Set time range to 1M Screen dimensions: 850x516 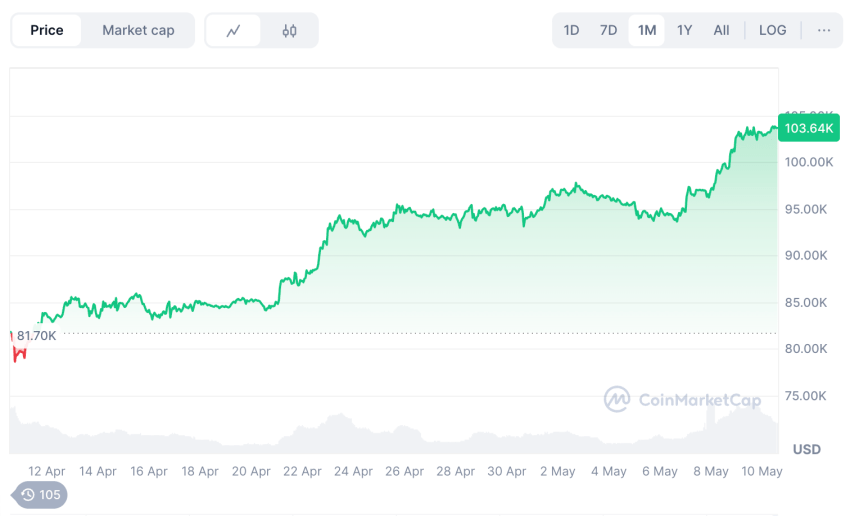(647, 30)
